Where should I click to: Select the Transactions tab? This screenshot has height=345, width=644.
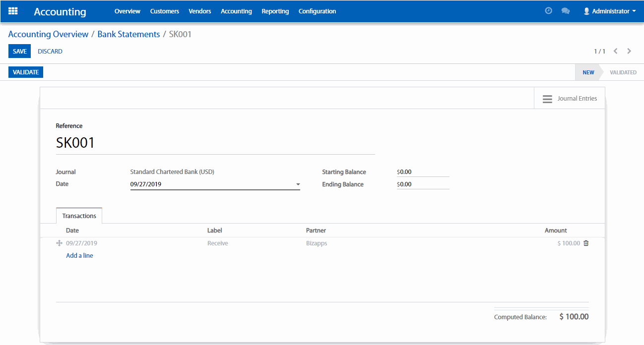[79, 216]
